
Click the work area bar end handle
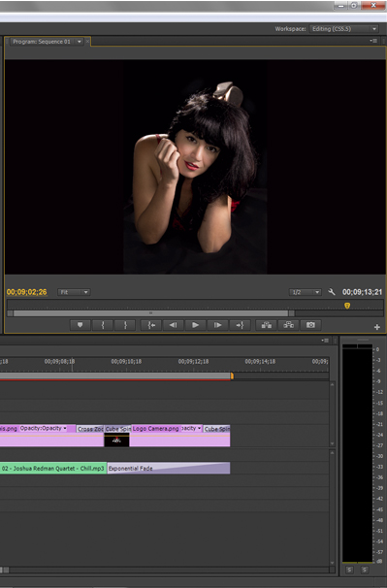coord(232,376)
